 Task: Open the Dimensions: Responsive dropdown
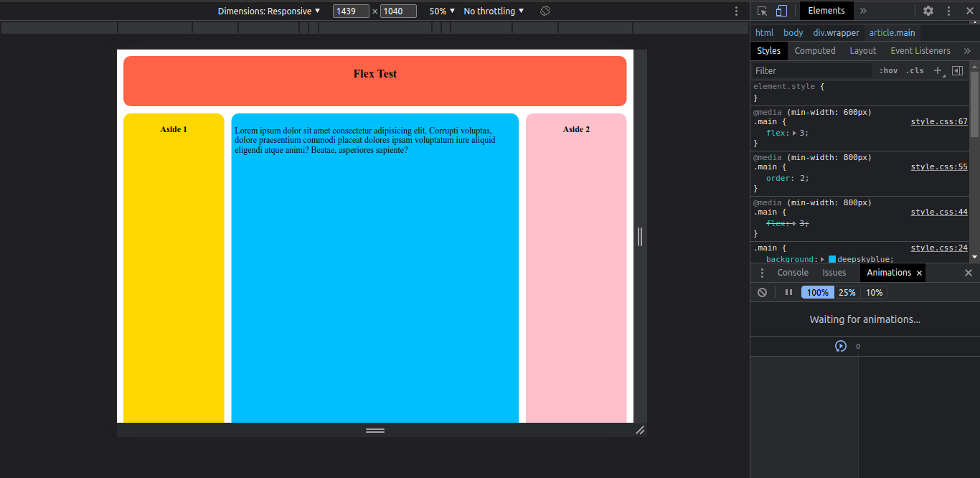tap(266, 11)
